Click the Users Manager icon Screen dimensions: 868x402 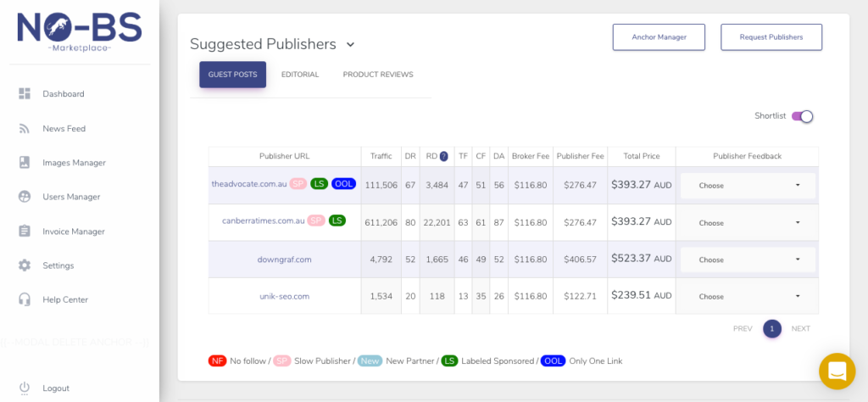(x=25, y=197)
